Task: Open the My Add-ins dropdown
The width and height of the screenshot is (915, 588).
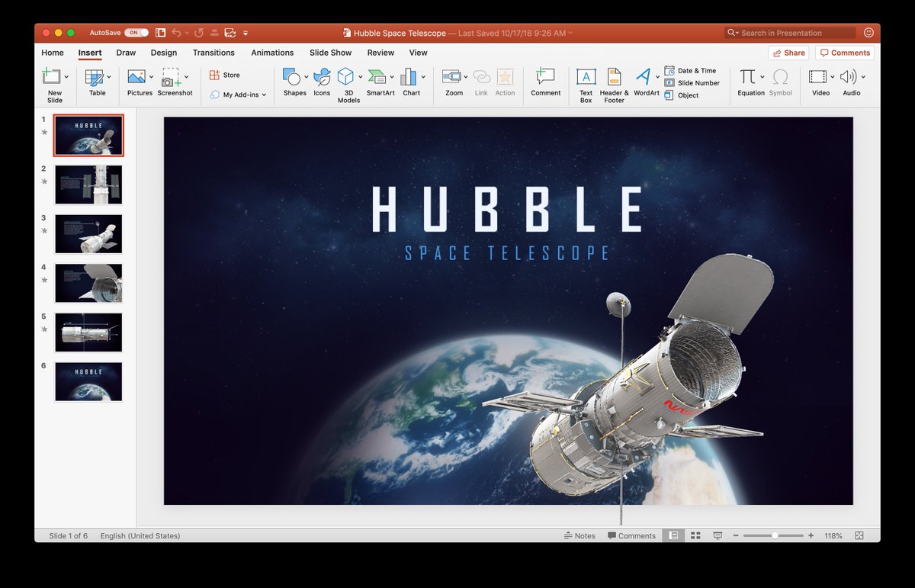Action: (238, 95)
